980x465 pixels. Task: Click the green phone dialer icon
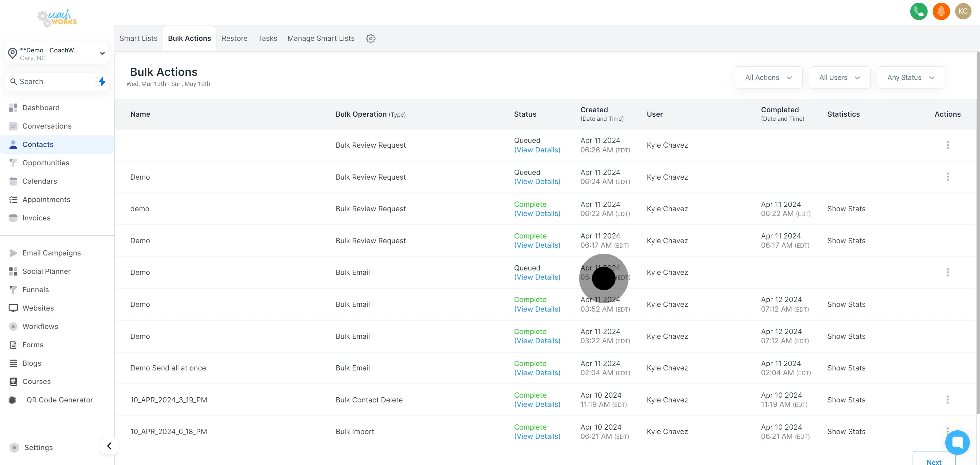(918, 12)
